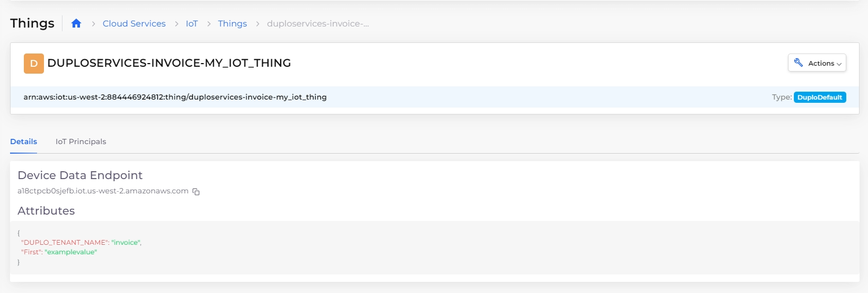Screen dimensions: 868x293
Task: Click the DUPLO_TENANT_NAME attribute key
Action: coord(65,242)
